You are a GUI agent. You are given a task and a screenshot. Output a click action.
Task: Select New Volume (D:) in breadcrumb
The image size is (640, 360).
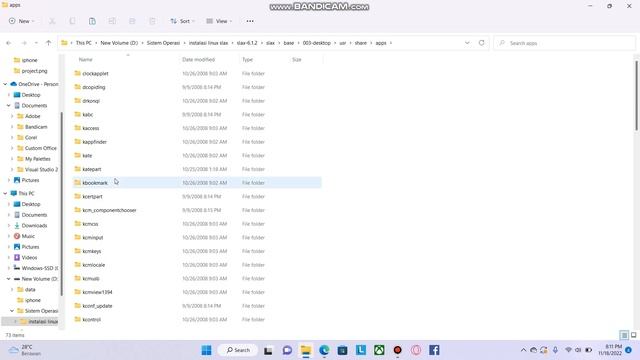[119, 43]
